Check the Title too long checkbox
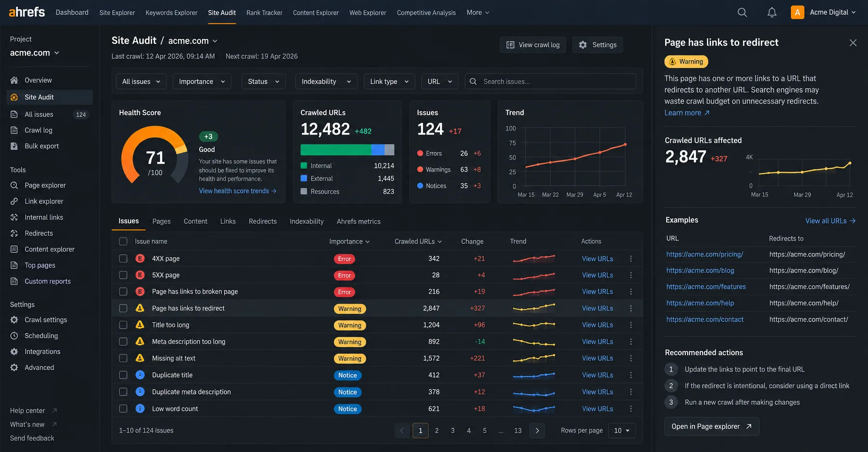Viewport: 868px width, 452px height. [x=123, y=325]
